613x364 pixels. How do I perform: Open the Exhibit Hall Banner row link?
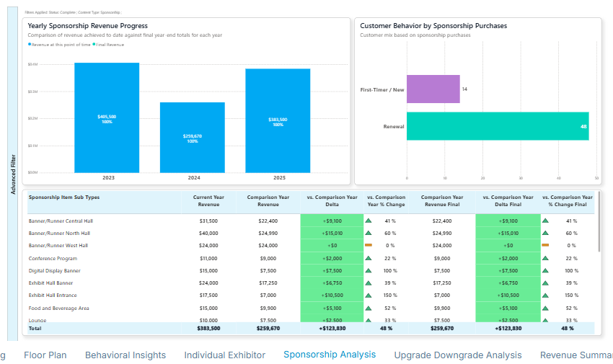(50, 283)
